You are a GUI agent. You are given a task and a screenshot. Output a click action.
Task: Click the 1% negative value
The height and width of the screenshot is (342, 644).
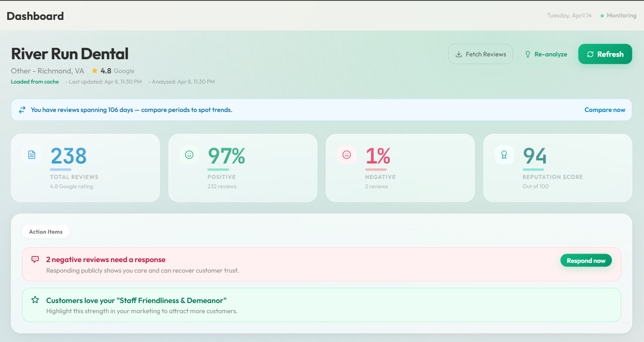378,156
